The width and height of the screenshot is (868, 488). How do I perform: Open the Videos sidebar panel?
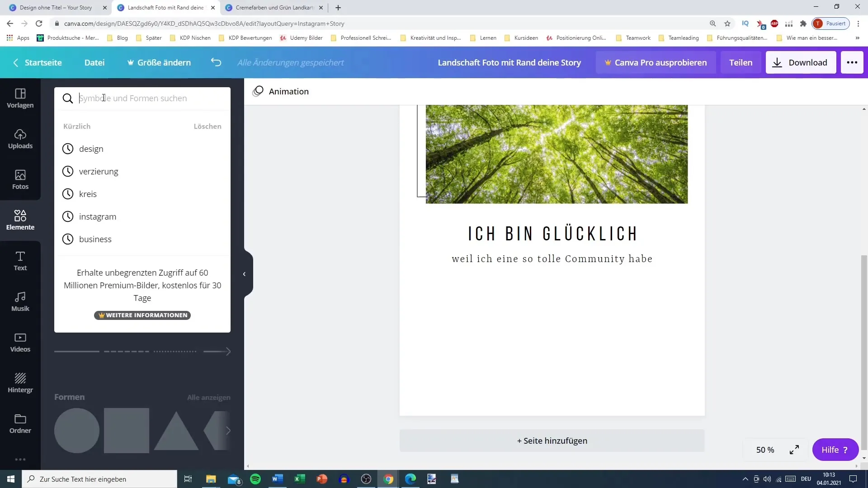[20, 342]
